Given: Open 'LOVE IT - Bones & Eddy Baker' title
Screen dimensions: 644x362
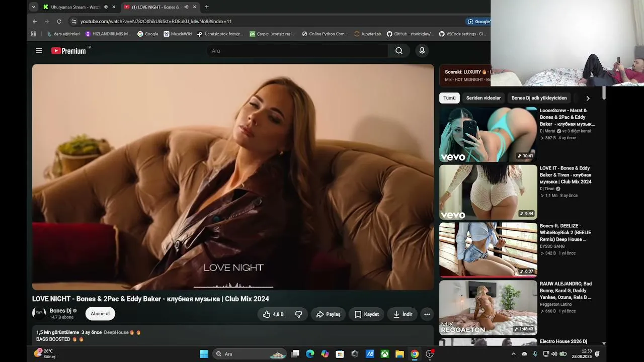Looking at the screenshot, I should pos(566,175).
